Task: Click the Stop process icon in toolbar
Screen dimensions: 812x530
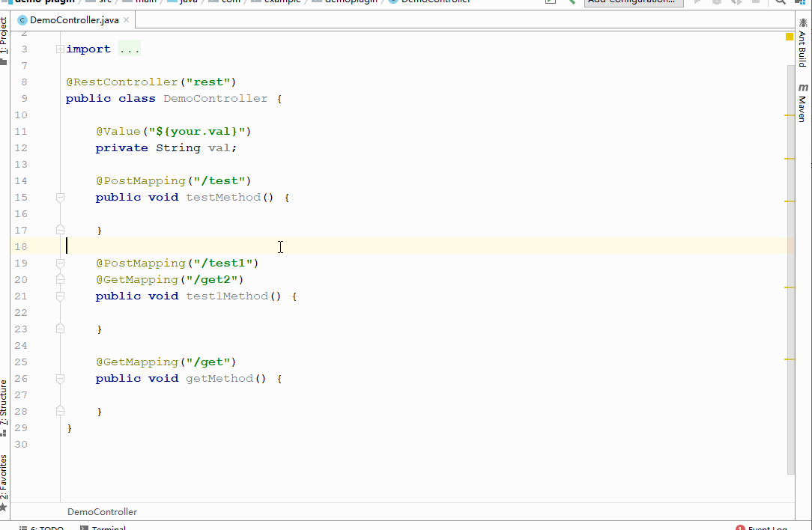Action: coord(757,3)
